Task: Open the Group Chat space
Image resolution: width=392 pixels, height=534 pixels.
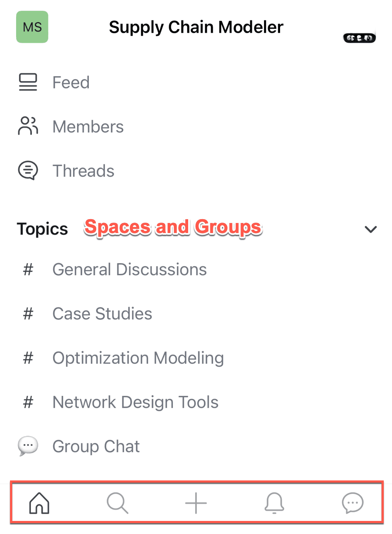Action: pyautogui.click(x=96, y=446)
